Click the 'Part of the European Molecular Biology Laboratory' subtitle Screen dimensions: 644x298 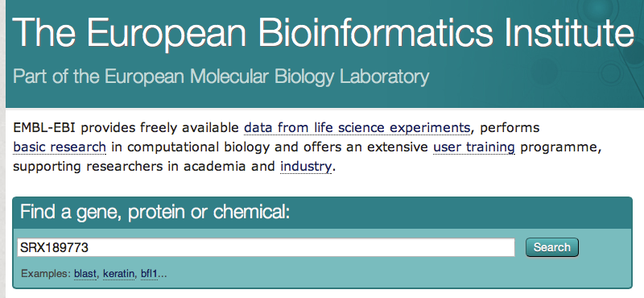221,77
